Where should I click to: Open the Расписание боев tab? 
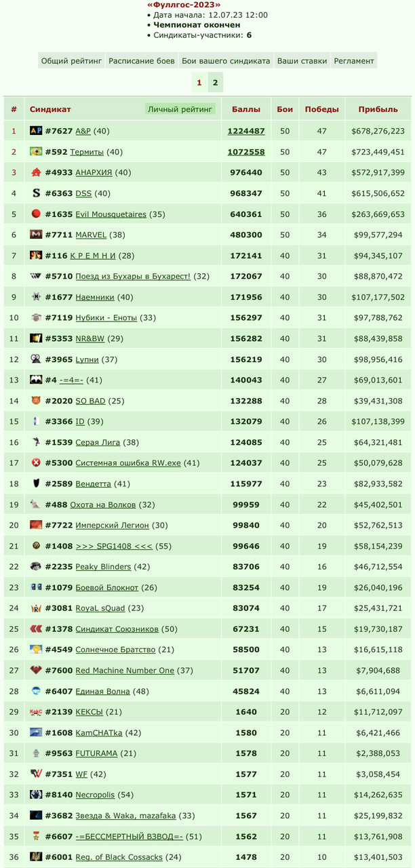tap(142, 60)
